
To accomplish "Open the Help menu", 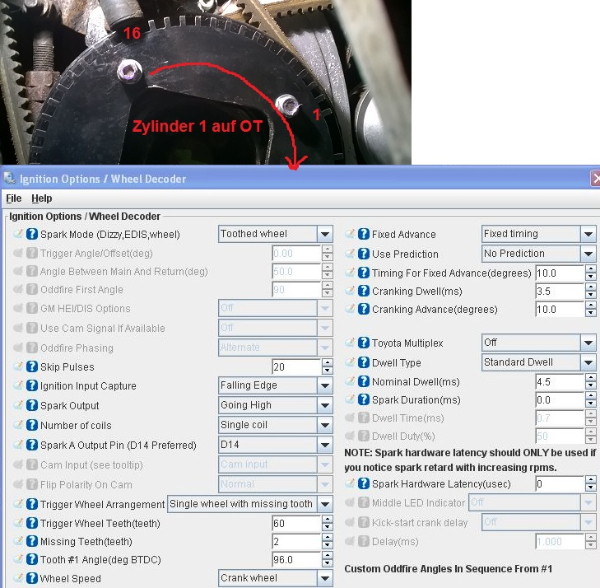I will pyautogui.click(x=41, y=199).
